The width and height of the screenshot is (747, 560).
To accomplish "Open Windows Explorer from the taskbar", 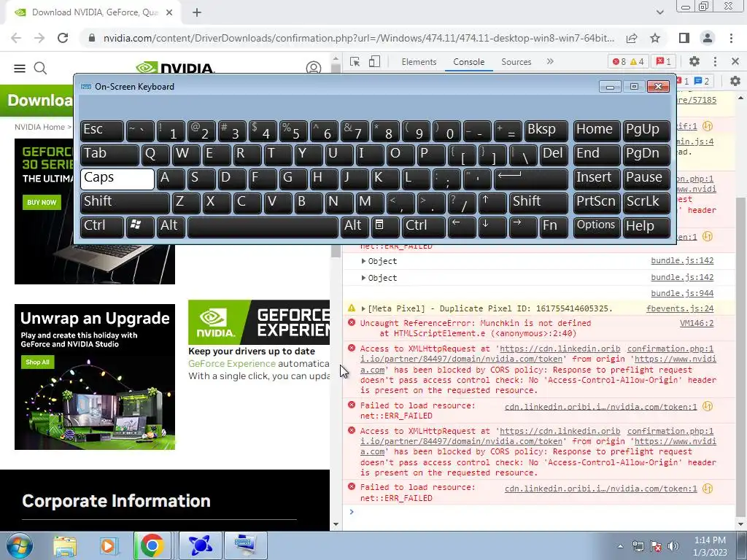I will click(x=65, y=545).
